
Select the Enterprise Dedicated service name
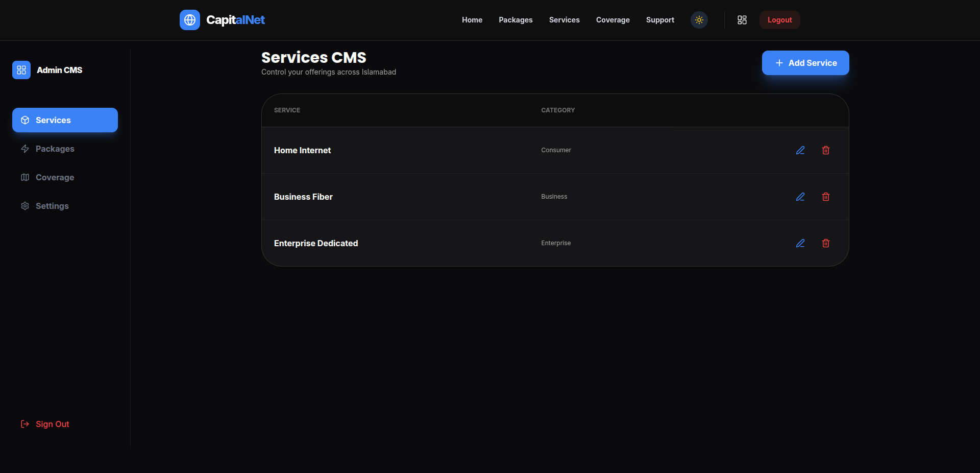[x=316, y=243]
